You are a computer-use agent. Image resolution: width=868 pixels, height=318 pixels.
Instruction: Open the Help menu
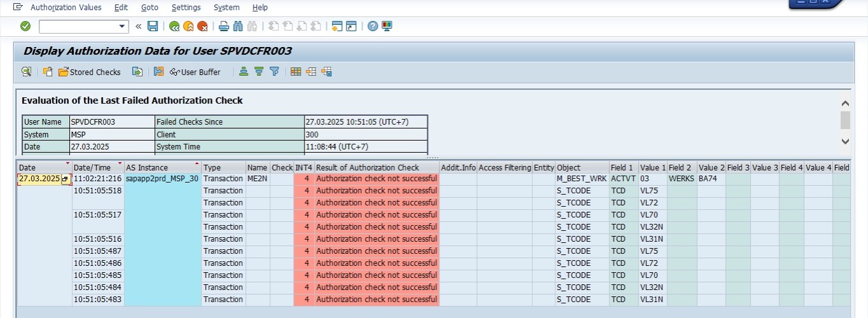click(x=260, y=8)
